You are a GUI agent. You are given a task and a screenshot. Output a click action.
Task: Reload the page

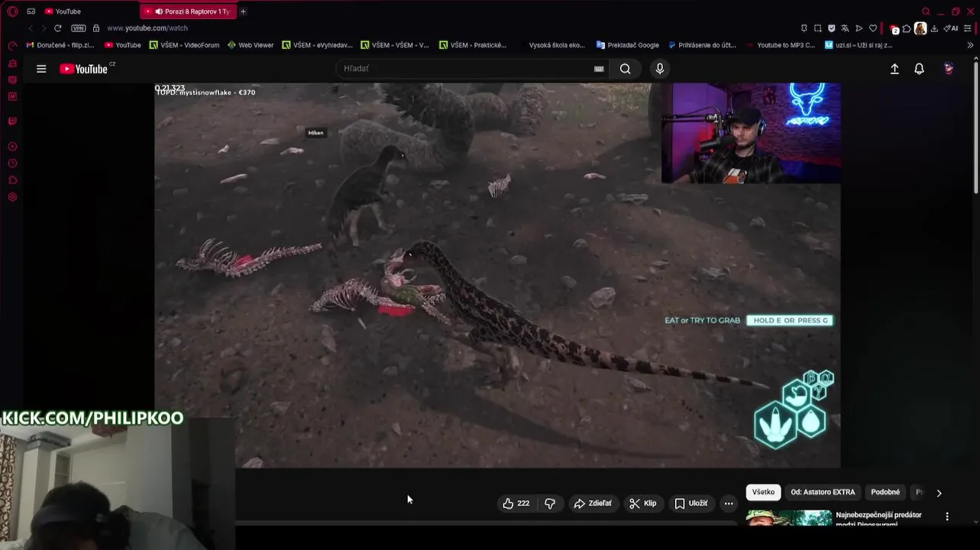point(57,28)
